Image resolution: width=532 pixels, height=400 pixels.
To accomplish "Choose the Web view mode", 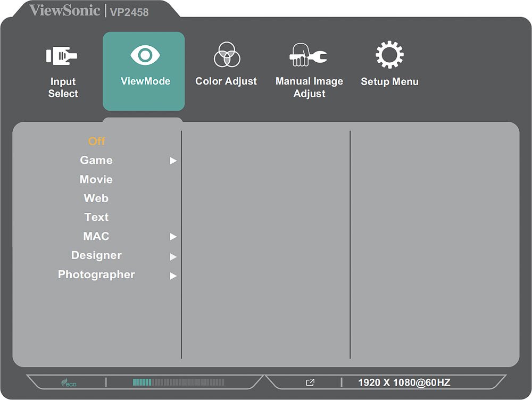I will (96, 198).
